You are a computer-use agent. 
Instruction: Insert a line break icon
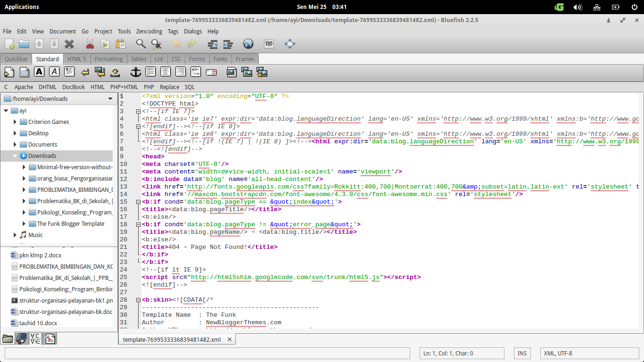coord(85,72)
